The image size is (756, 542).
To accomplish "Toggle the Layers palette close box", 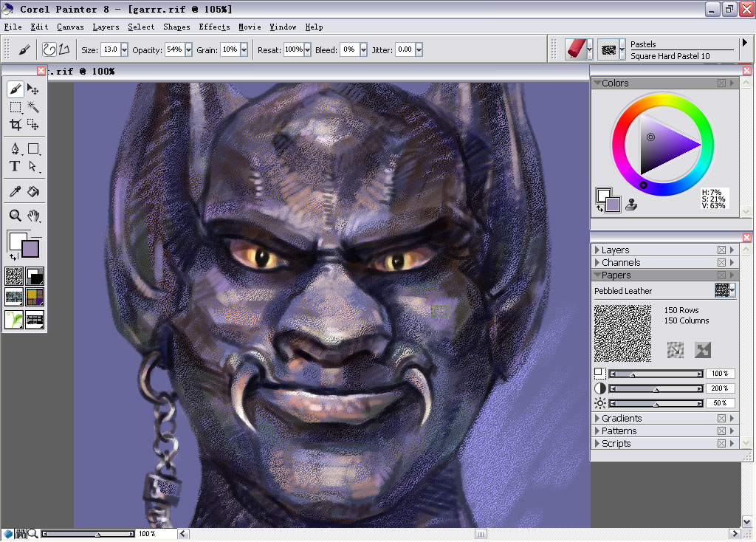I will coord(721,250).
